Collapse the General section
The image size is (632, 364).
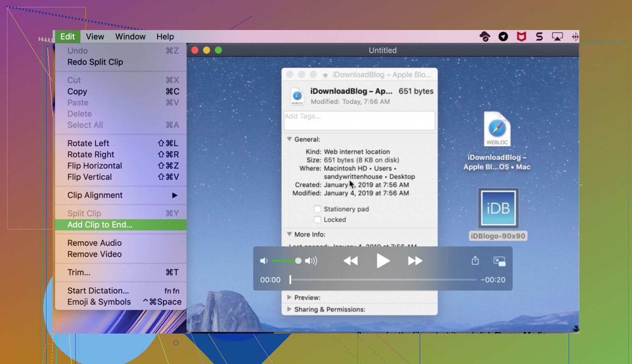coord(289,139)
